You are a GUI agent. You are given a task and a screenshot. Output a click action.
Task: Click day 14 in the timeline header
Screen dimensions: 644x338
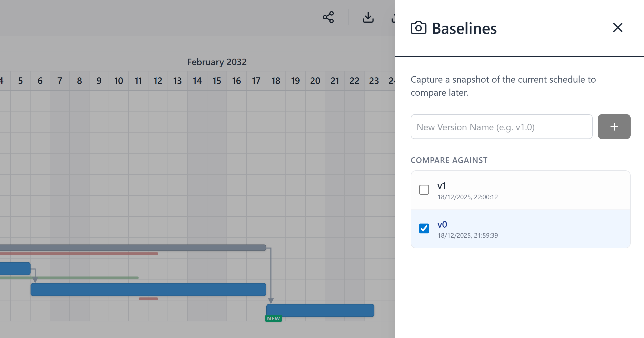click(x=197, y=81)
